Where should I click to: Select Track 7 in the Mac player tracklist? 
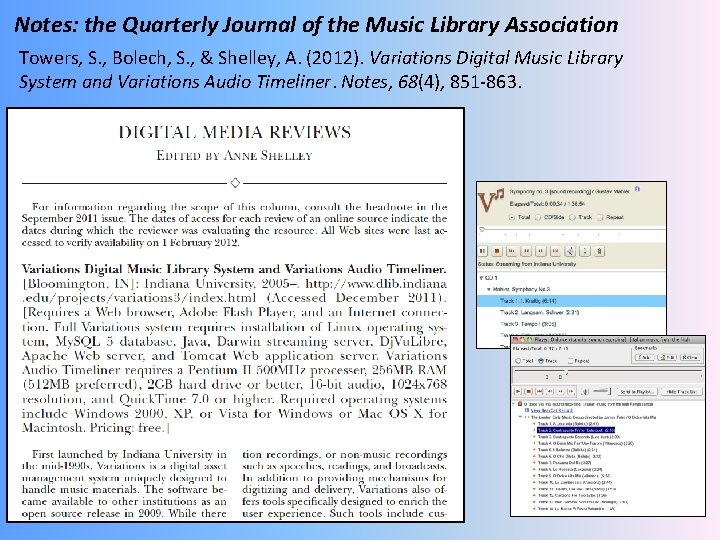pos(564,463)
